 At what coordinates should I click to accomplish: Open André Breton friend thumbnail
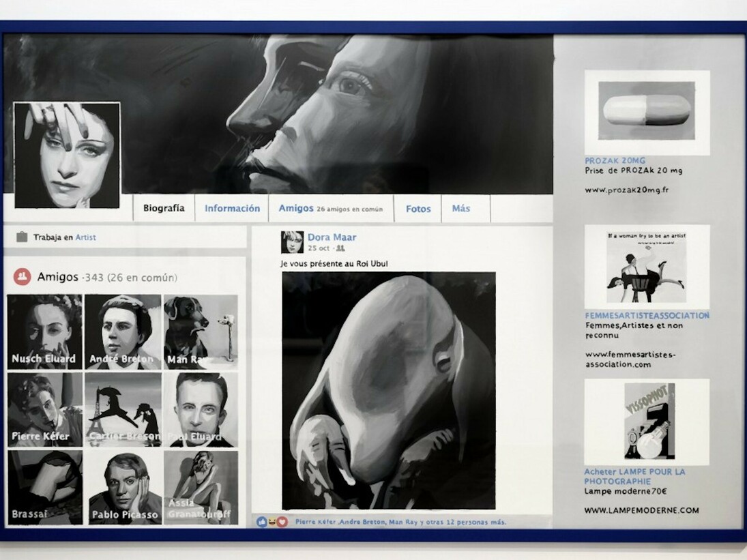(x=123, y=332)
